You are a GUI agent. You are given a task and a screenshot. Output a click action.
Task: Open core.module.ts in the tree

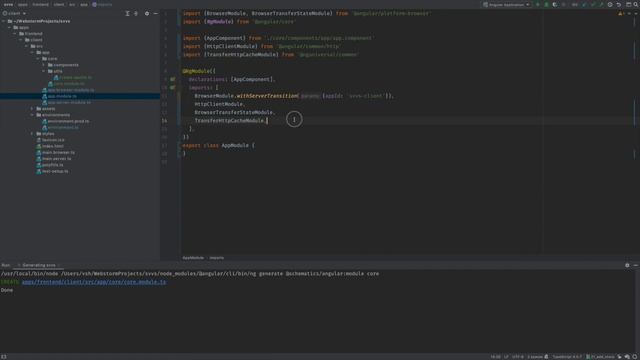click(66, 84)
